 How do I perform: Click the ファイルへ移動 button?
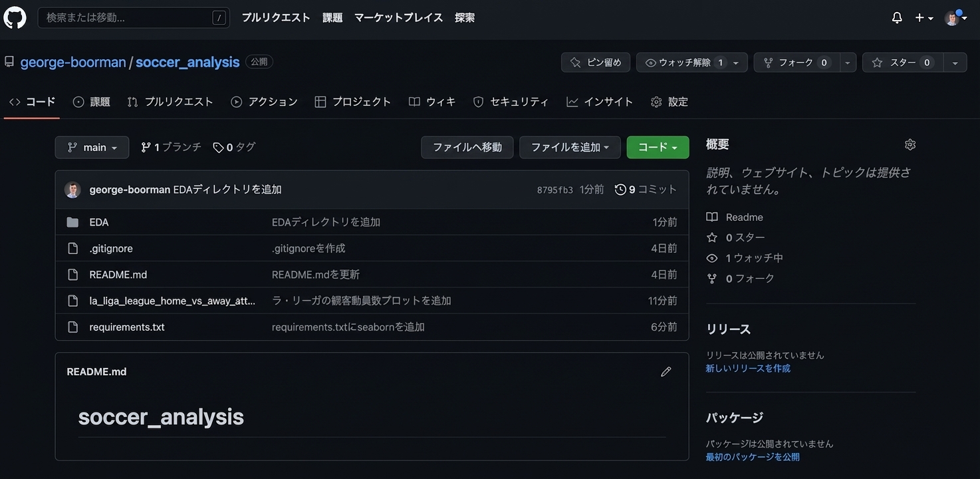pyautogui.click(x=467, y=147)
